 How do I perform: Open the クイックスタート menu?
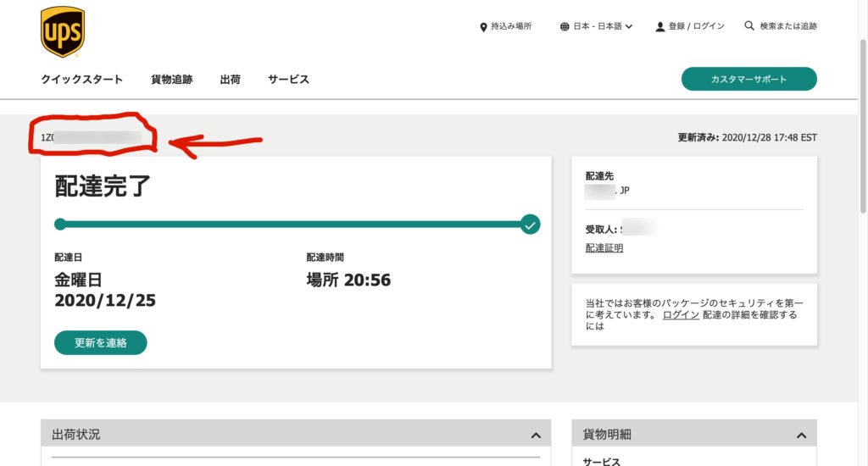[81, 80]
